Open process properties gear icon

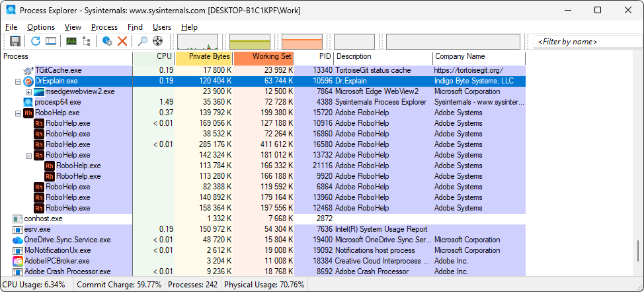click(x=107, y=41)
